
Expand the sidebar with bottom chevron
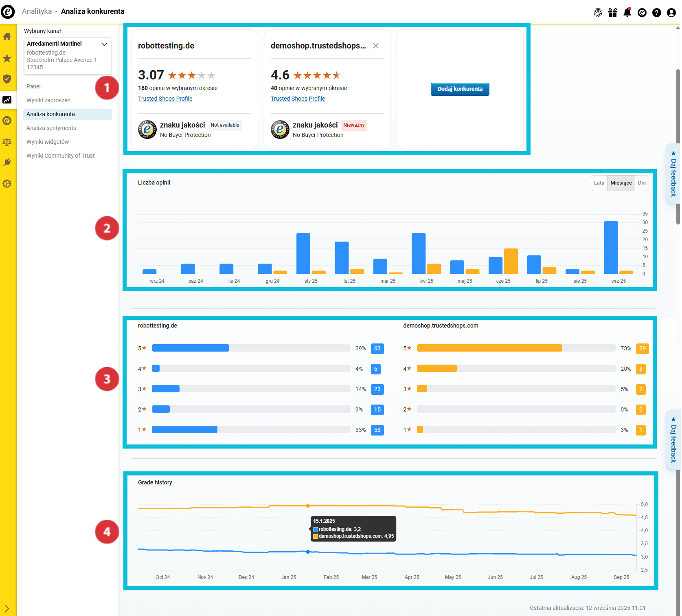7,609
